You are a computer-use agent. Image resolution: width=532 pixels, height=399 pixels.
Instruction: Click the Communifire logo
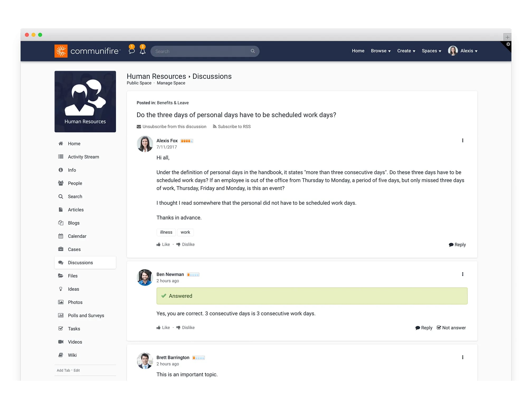pyautogui.click(x=87, y=51)
